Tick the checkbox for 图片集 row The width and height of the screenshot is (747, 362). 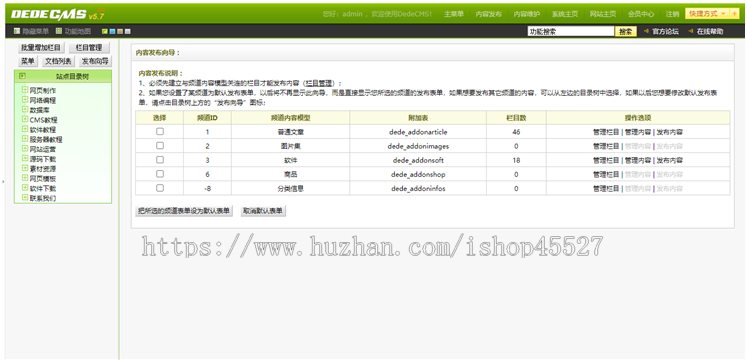pyautogui.click(x=160, y=146)
